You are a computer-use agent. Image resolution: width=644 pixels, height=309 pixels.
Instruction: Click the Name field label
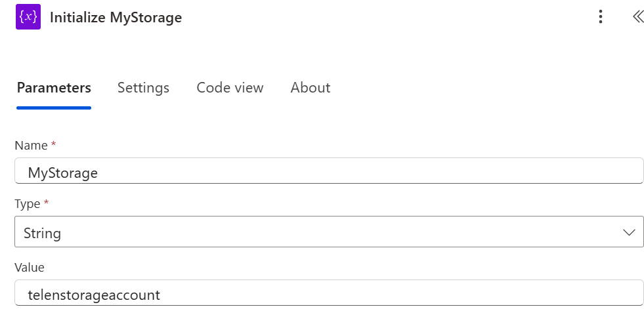click(x=31, y=145)
